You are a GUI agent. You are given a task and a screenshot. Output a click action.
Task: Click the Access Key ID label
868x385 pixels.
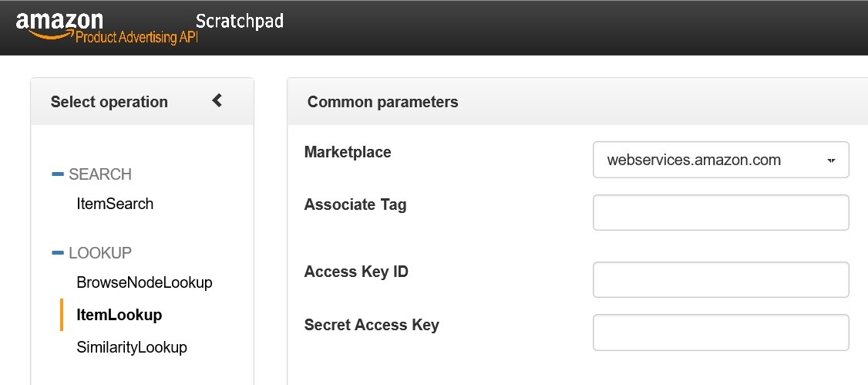pos(356,272)
